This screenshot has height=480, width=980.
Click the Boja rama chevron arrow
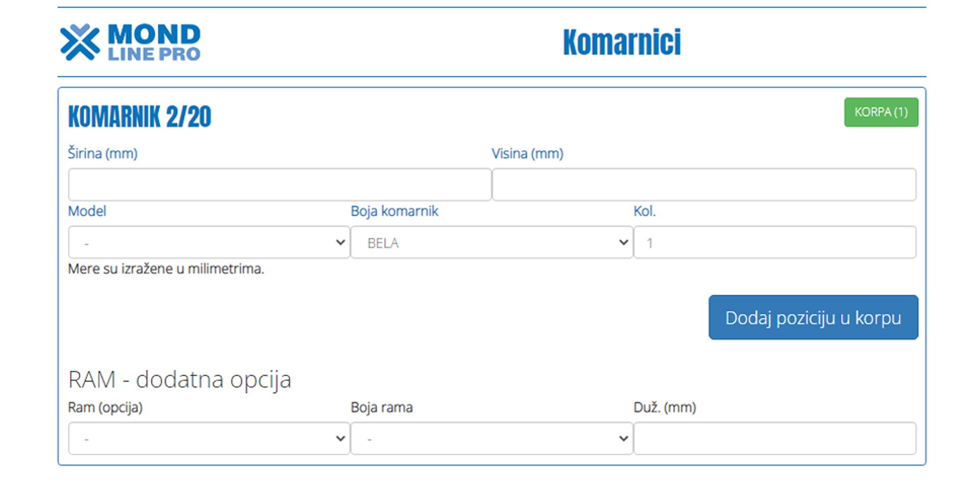pos(623,439)
